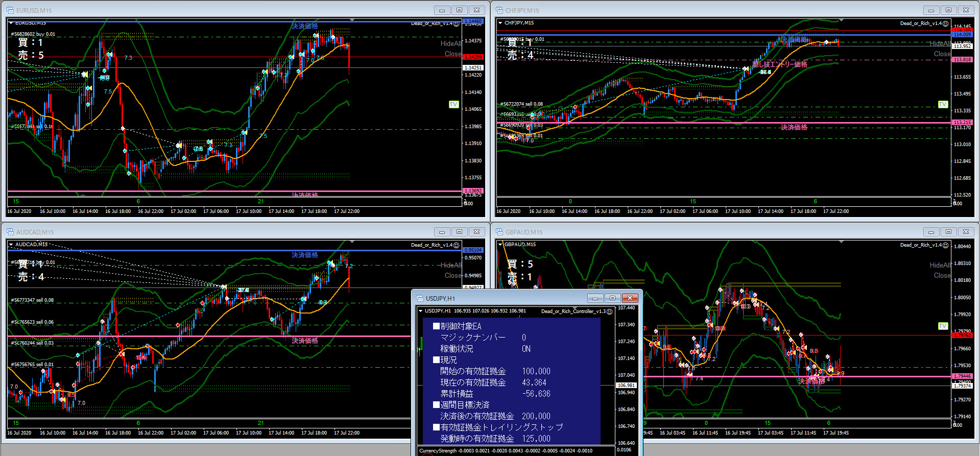Maximize the AUDCAD,M15 chart window

(460, 232)
